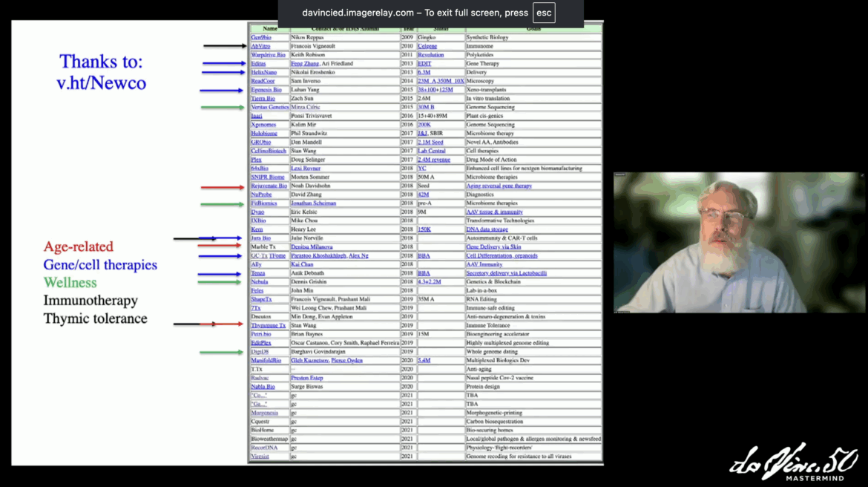Click the CellinoBiotech link
The height and width of the screenshot is (487, 868).
tap(269, 151)
